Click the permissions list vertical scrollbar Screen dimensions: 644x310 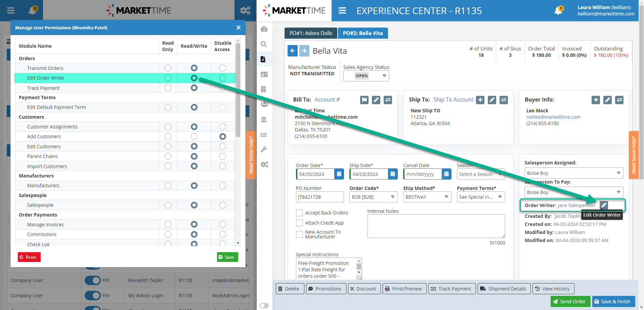tap(238, 91)
